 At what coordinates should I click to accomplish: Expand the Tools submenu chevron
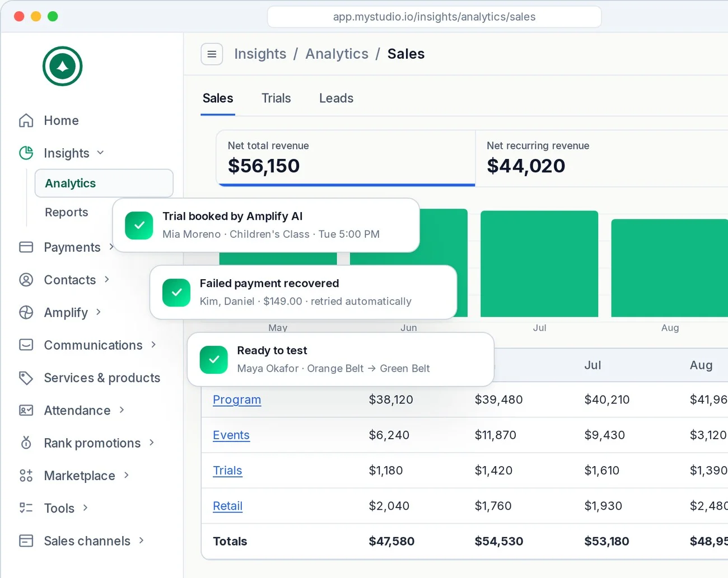[85, 507]
